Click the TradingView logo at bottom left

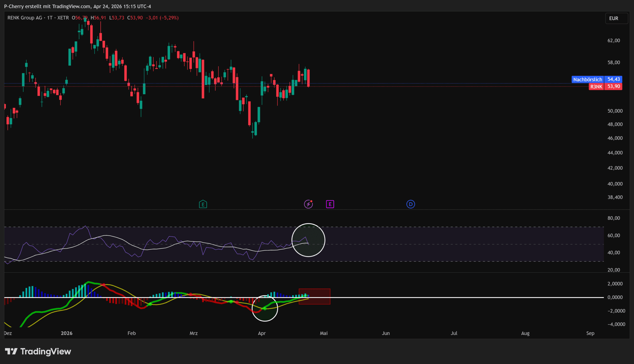(x=38, y=351)
